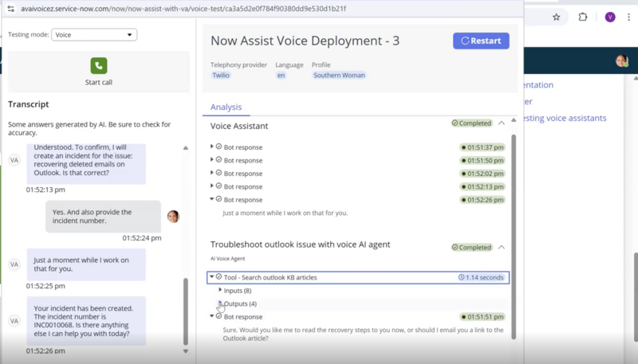The height and width of the screenshot is (364, 638).
Task: Click the Voice Assistant Completed status badge
Action: click(471, 123)
